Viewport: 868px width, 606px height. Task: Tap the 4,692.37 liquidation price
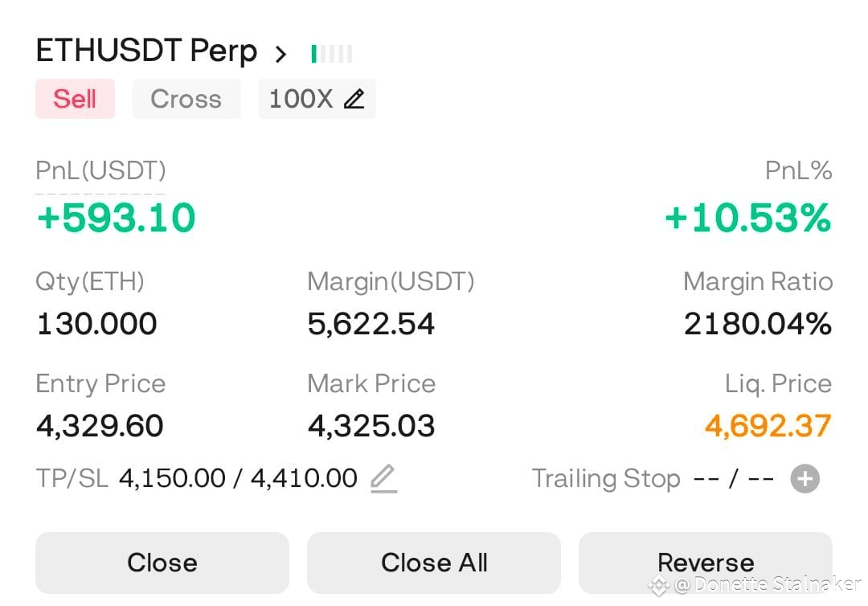pos(768,426)
